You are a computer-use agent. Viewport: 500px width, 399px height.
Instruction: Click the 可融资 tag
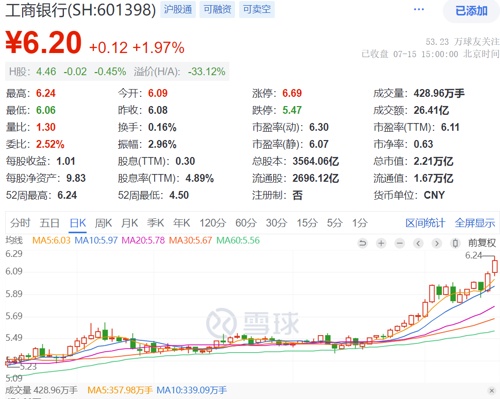point(217,9)
